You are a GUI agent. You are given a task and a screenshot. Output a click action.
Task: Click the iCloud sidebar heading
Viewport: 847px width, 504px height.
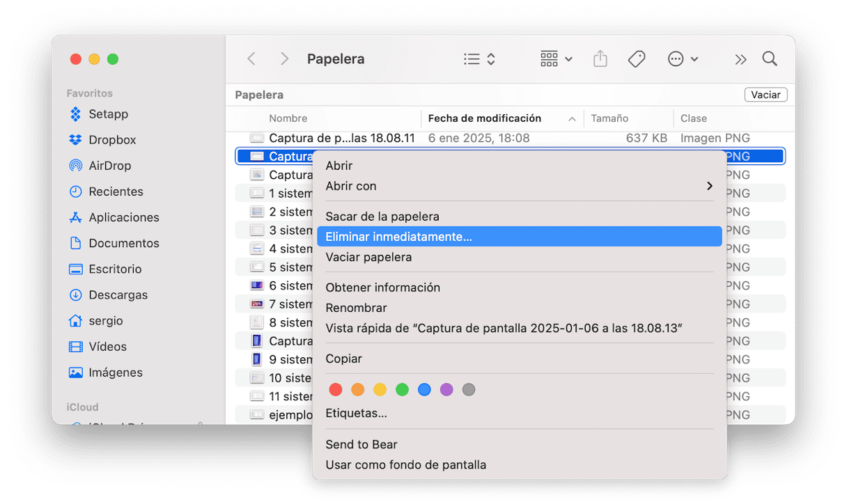tap(82, 407)
